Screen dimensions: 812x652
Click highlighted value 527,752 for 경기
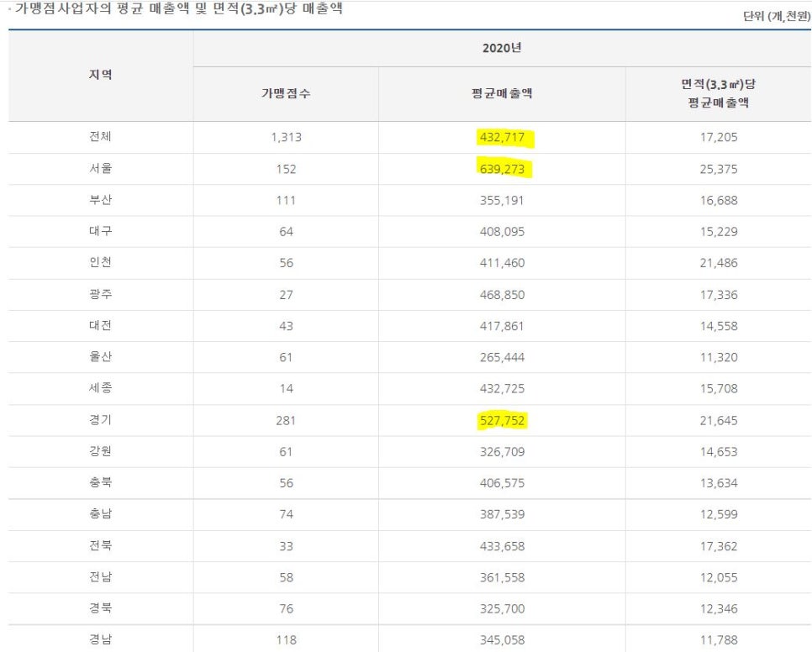click(502, 421)
